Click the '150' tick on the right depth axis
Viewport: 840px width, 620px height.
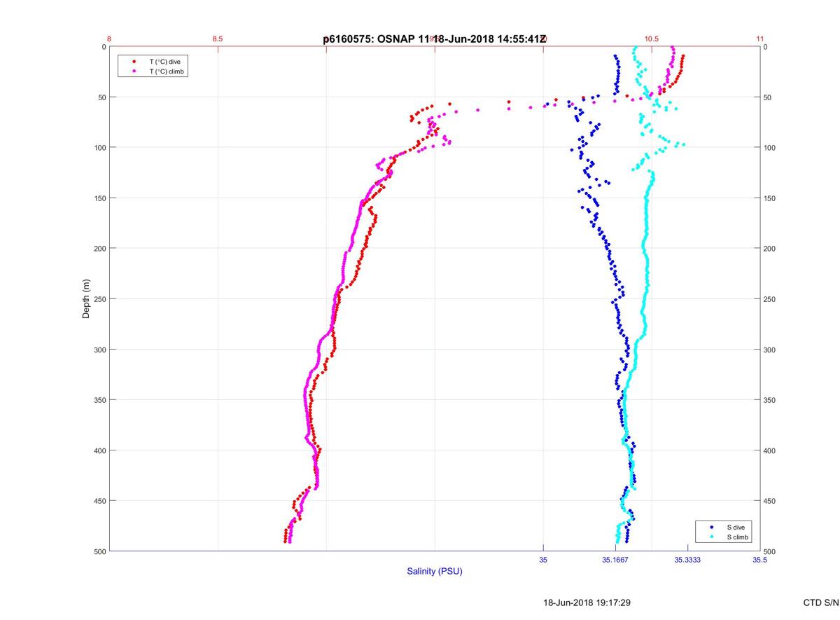pos(770,198)
